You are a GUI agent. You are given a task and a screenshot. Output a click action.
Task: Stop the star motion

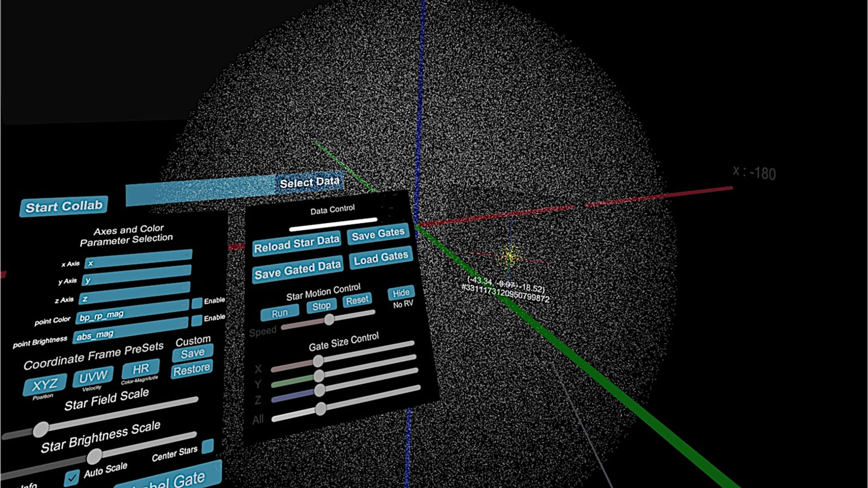[x=321, y=306]
